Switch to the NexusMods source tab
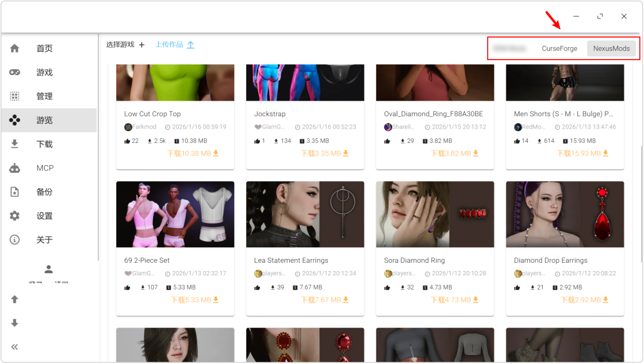The image size is (644, 364). tap(611, 48)
